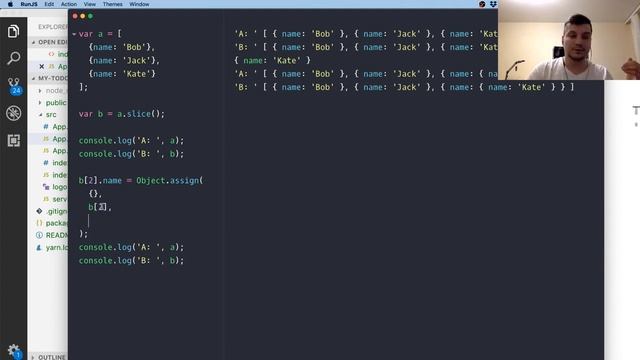The height and width of the screenshot is (360, 640).
Task: Open the Manage gear icon
Action: click(x=14, y=351)
